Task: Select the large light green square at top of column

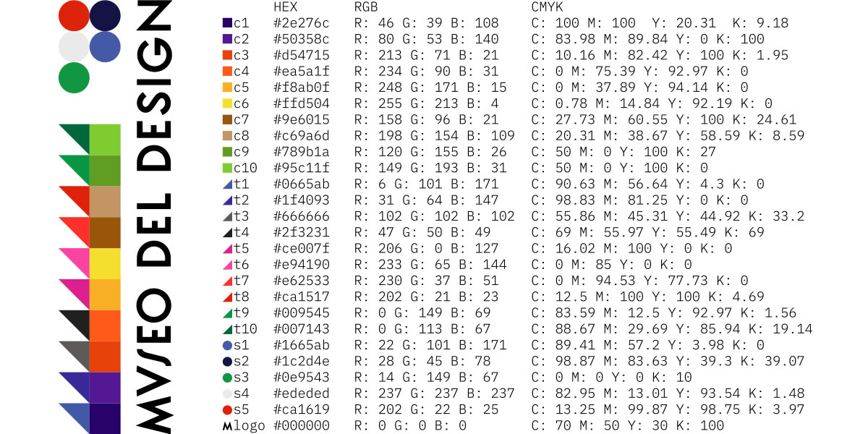Action: pos(105,140)
